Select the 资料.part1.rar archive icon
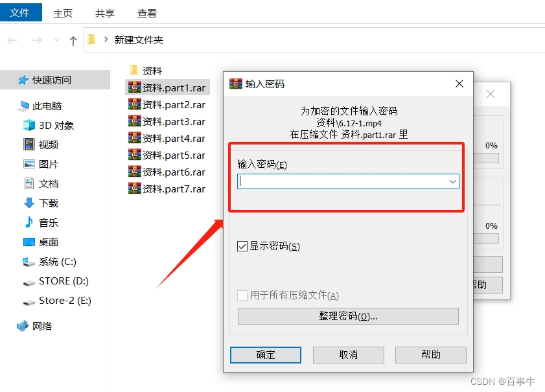Screen dimensions: 545x392 click(x=135, y=87)
